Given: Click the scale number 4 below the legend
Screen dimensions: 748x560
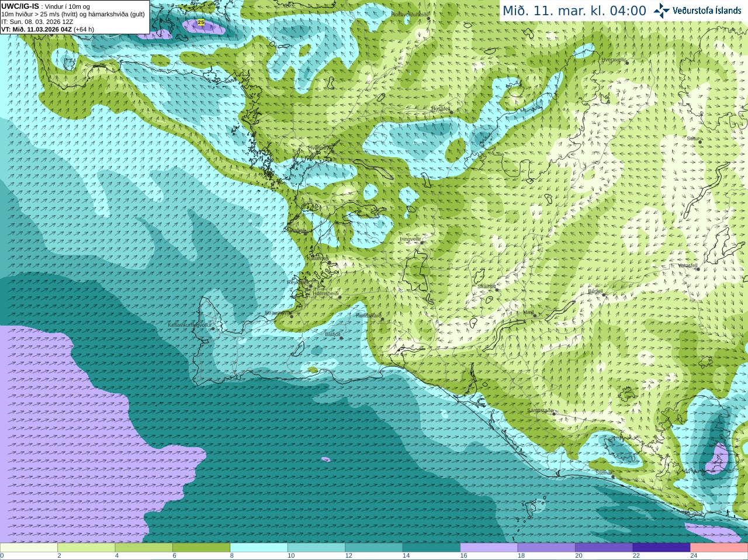Looking at the screenshot, I should point(116,556).
